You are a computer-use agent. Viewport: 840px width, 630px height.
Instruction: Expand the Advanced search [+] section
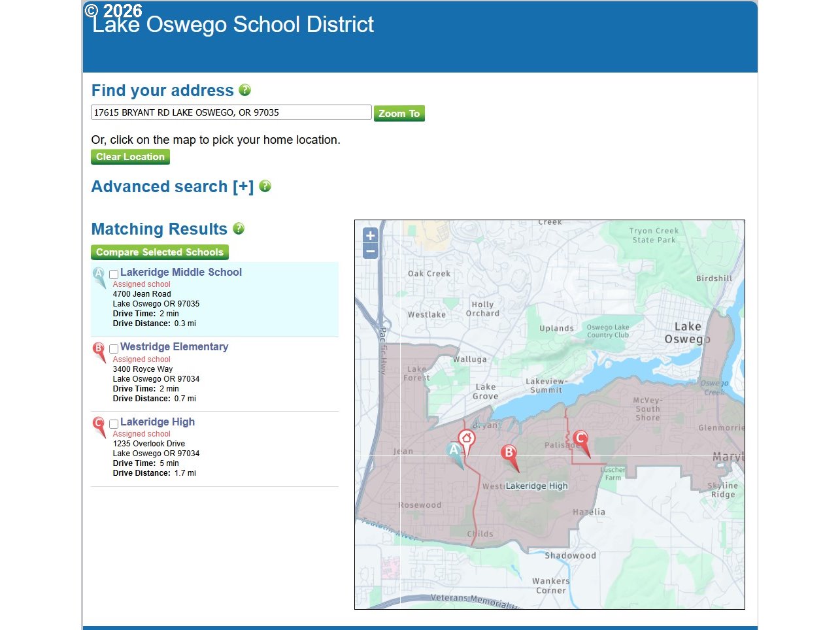[x=172, y=187]
